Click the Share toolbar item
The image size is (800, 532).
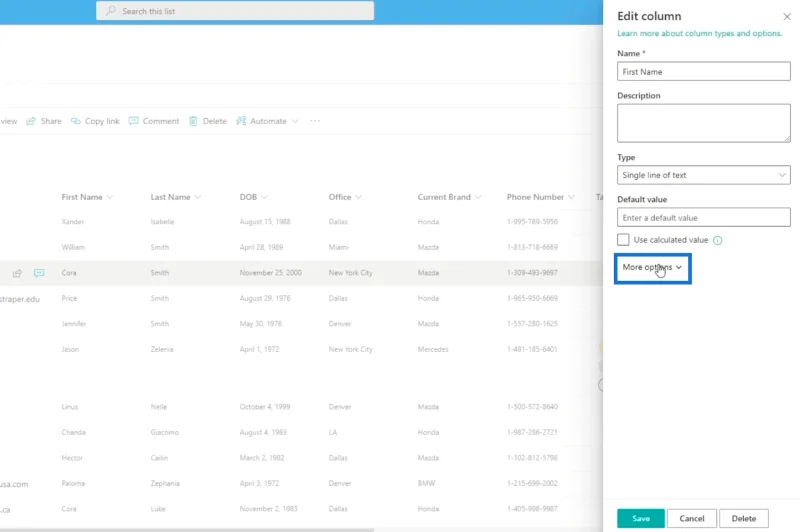44,121
